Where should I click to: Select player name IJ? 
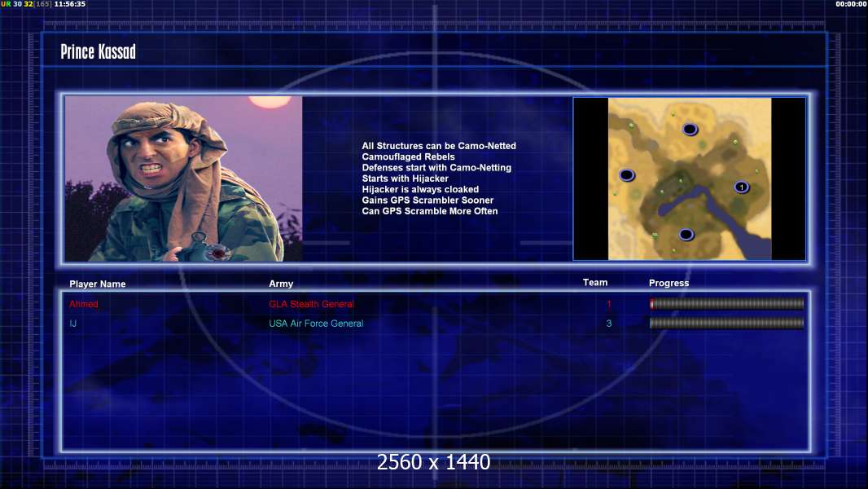(x=73, y=324)
